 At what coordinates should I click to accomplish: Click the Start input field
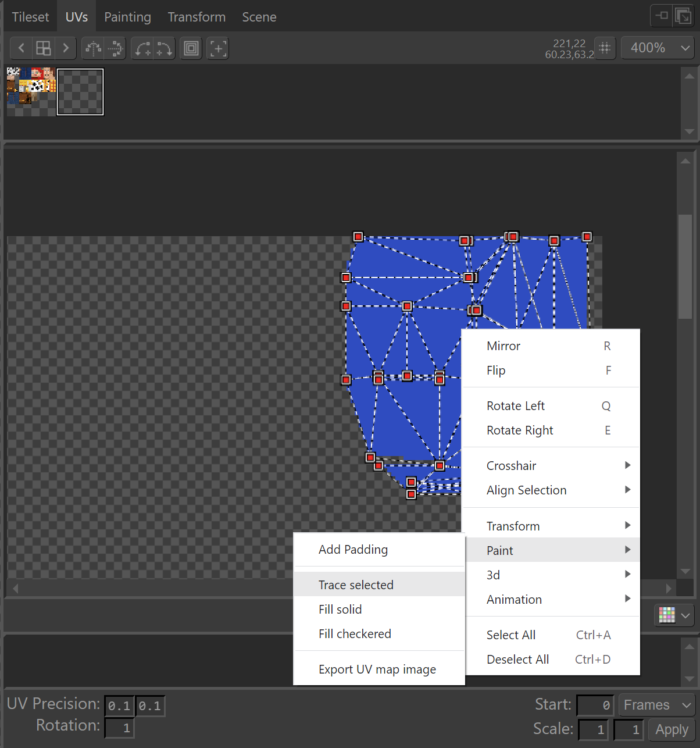point(595,706)
